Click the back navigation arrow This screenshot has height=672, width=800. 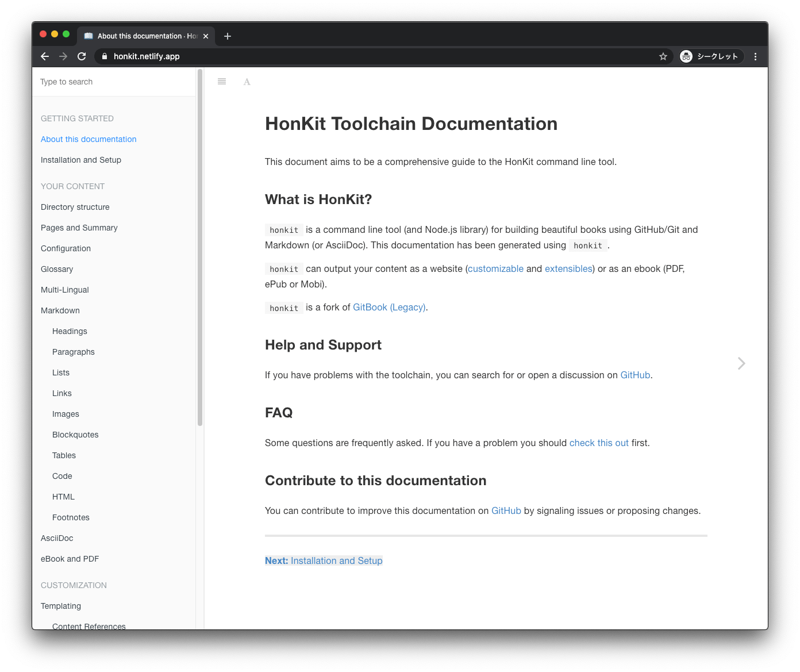pyautogui.click(x=45, y=56)
